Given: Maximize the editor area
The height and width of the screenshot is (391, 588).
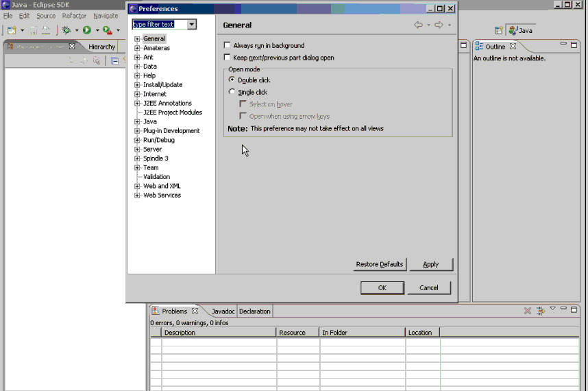Looking at the screenshot, I should pyautogui.click(x=464, y=45).
